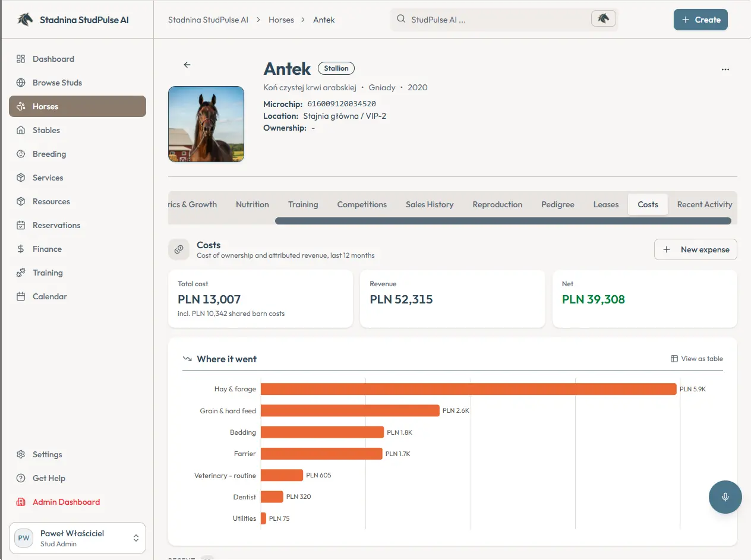Click the Get Help question icon
The image size is (751, 560).
[21, 478]
